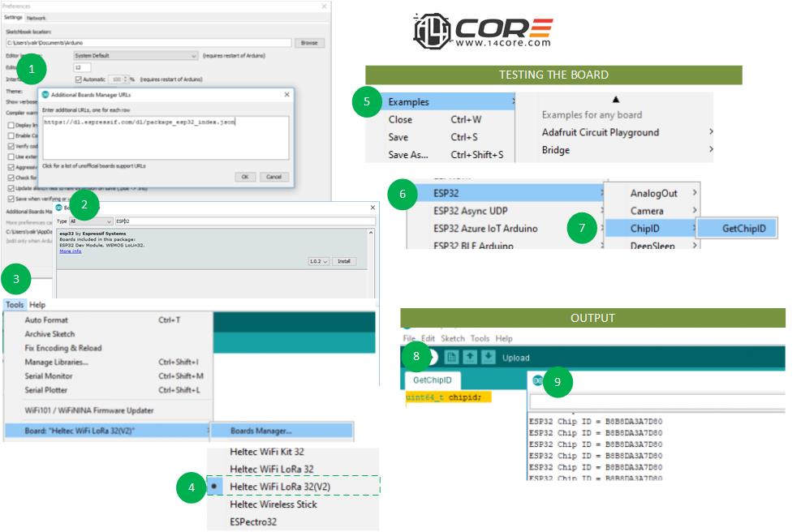Open the ChipID example submenu
Screen dimensions: 801x532
651,228
